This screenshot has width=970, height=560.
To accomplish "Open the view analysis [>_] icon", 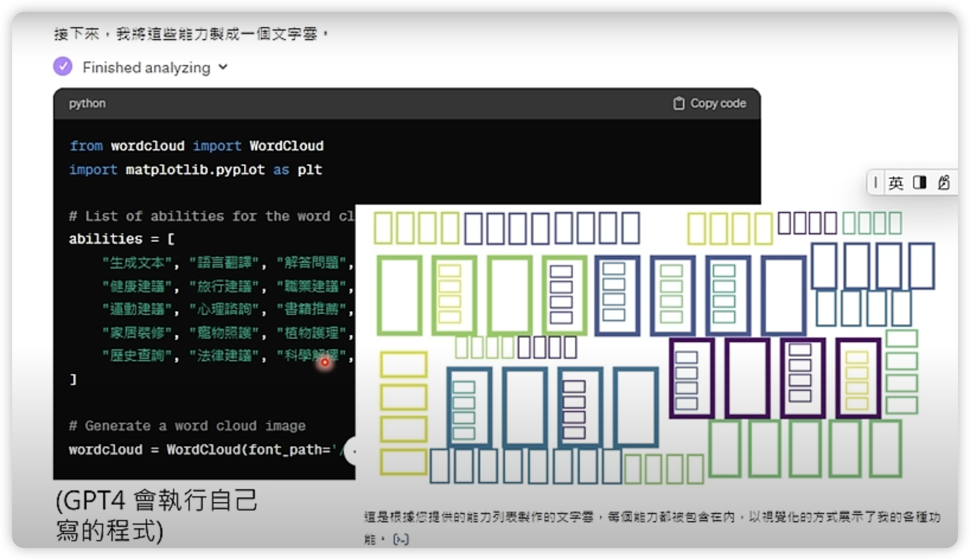I will click(x=401, y=539).
